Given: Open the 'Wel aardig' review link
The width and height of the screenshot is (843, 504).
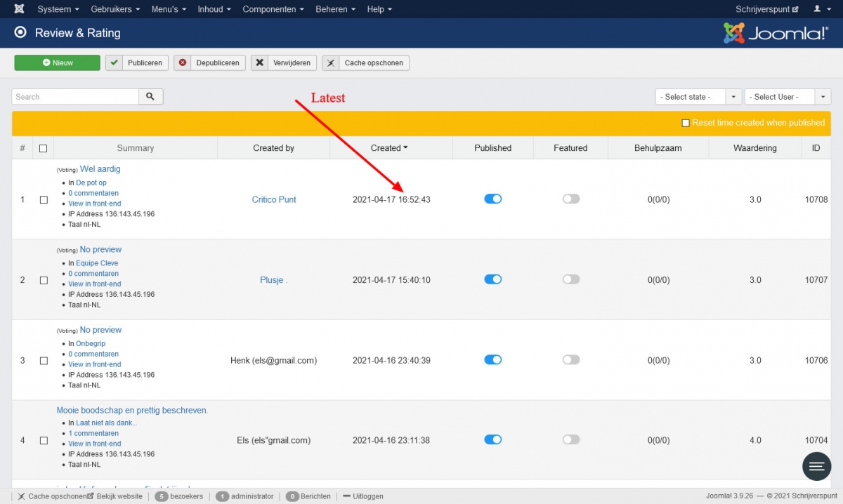Looking at the screenshot, I should tap(100, 169).
